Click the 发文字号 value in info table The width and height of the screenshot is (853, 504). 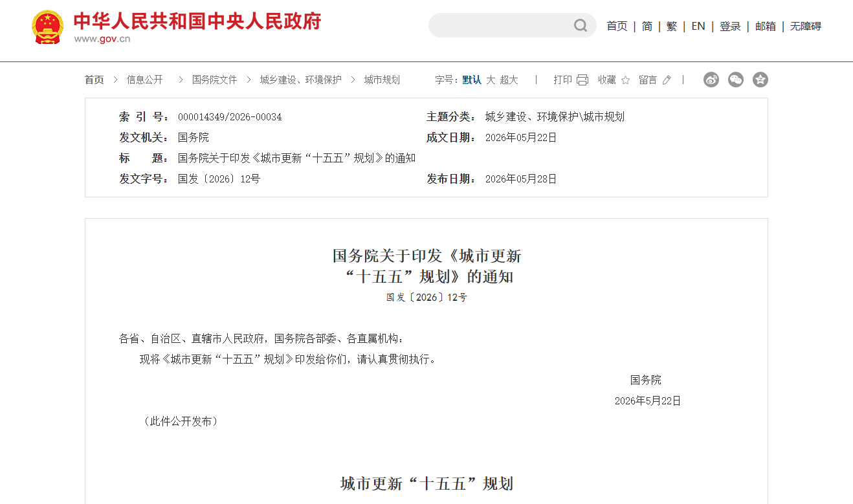pos(219,179)
